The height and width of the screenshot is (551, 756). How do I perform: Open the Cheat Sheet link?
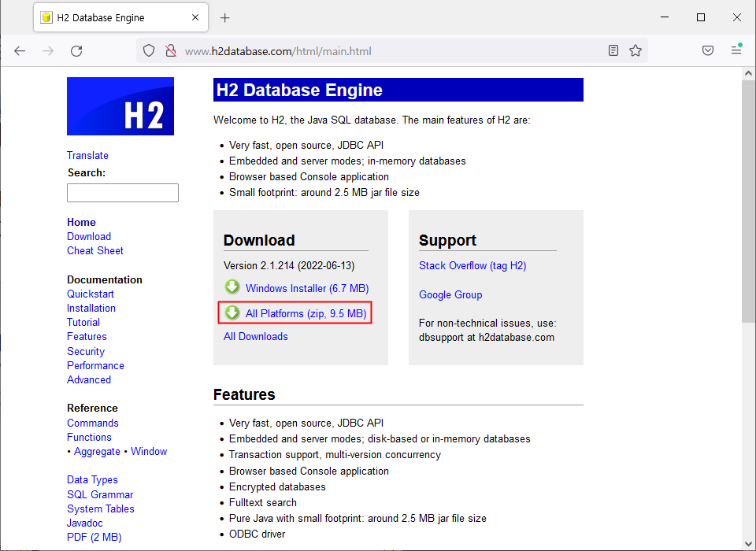coord(95,250)
